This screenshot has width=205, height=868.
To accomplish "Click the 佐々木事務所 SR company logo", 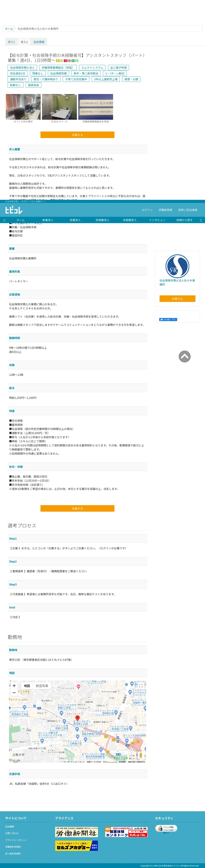I will coord(177,266).
